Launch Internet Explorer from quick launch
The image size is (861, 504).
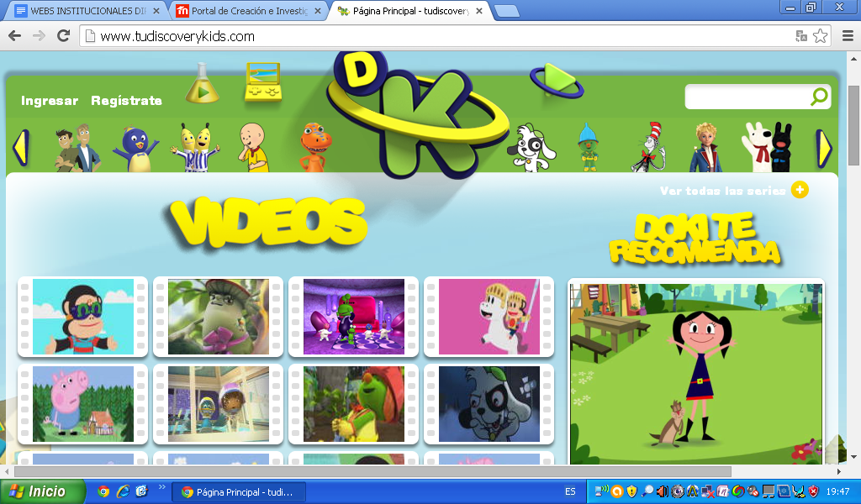[123, 491]
